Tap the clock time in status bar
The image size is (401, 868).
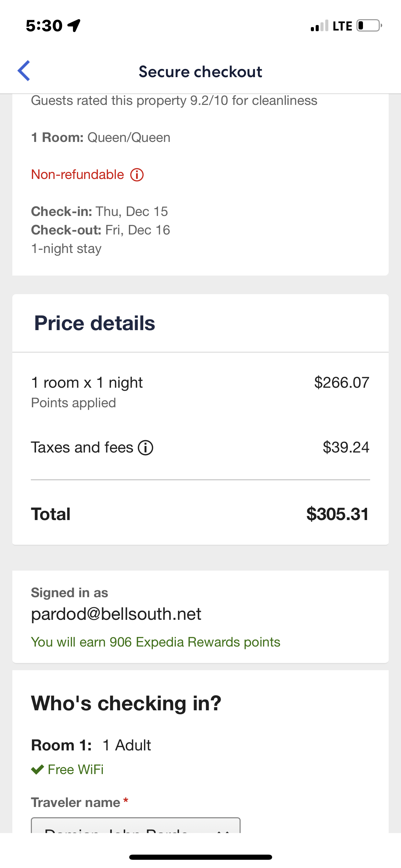(44, 26)
